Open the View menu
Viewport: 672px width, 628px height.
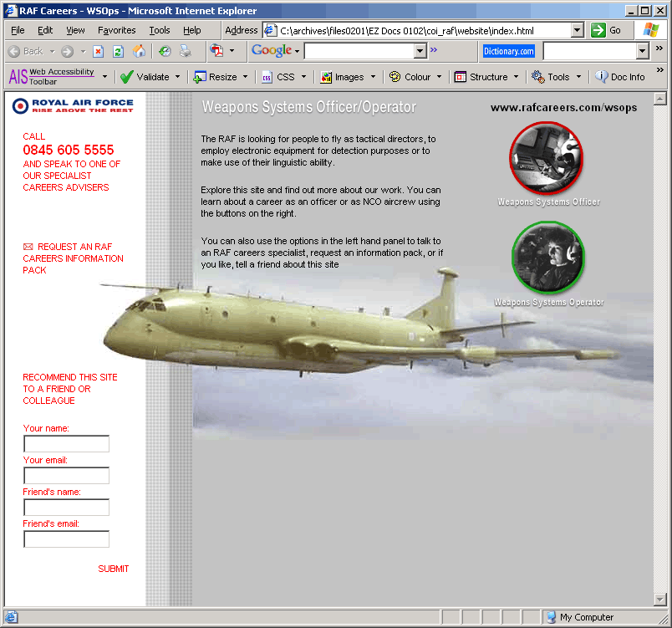pos(75,30)
